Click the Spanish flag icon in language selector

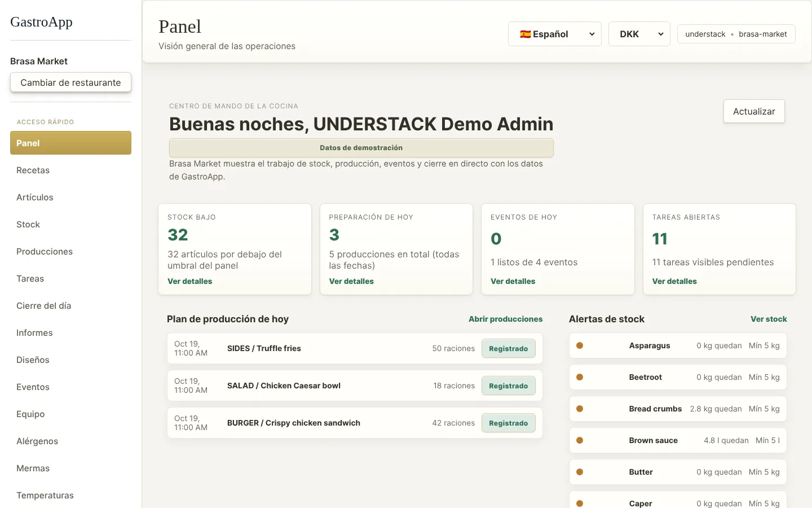click(x=525, y=34)
